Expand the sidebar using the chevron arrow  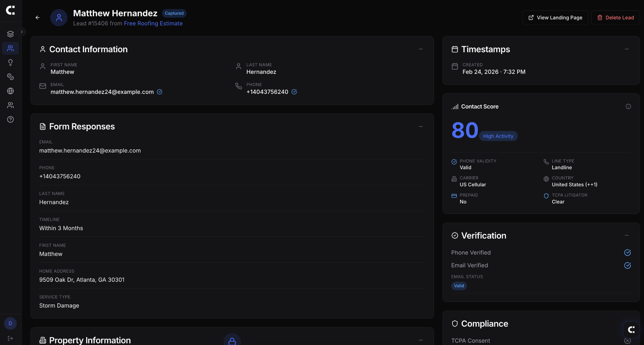pyautogui.click(x=22, y=31)
